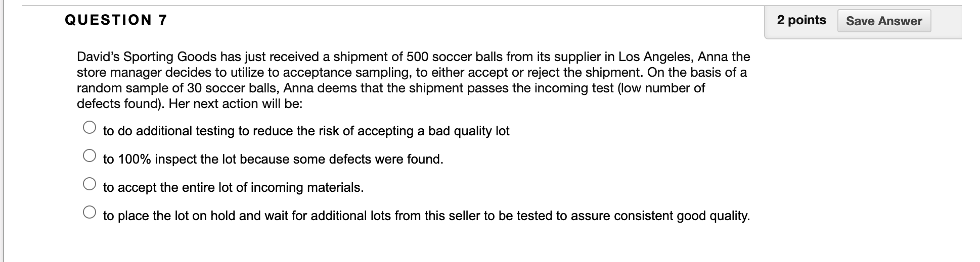980x262 pixels.
Task: Select the "place the lot on hold" radio button
Action: 90,213
